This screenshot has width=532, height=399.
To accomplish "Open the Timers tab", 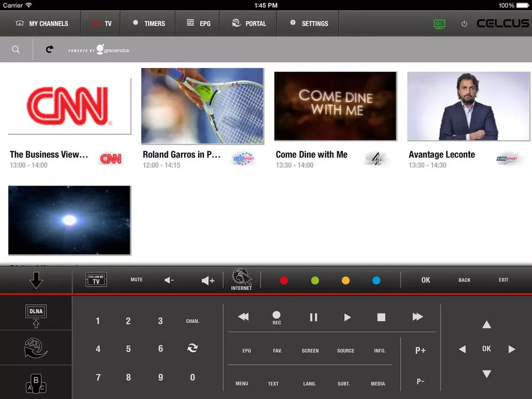I will coord(148,23).
